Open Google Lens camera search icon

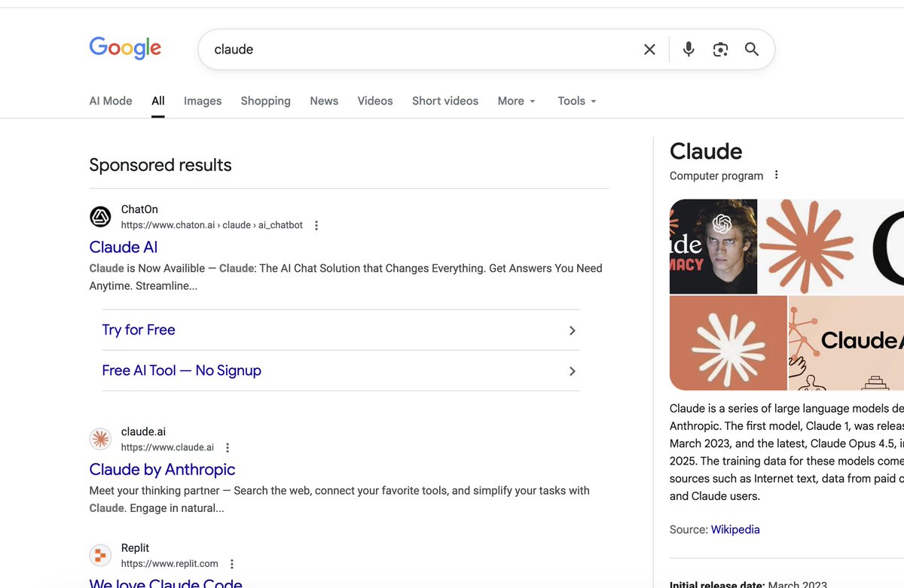pos(720,50)
